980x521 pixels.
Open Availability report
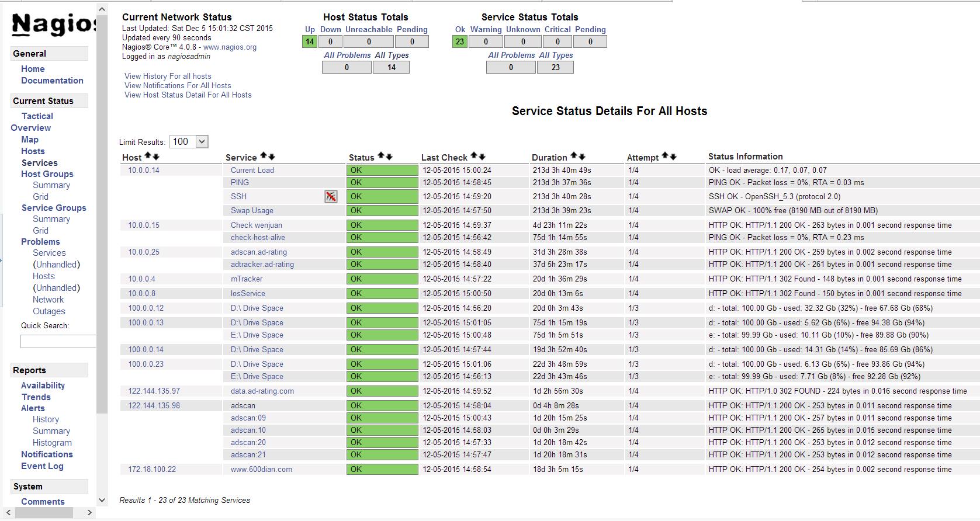(43, 385)
